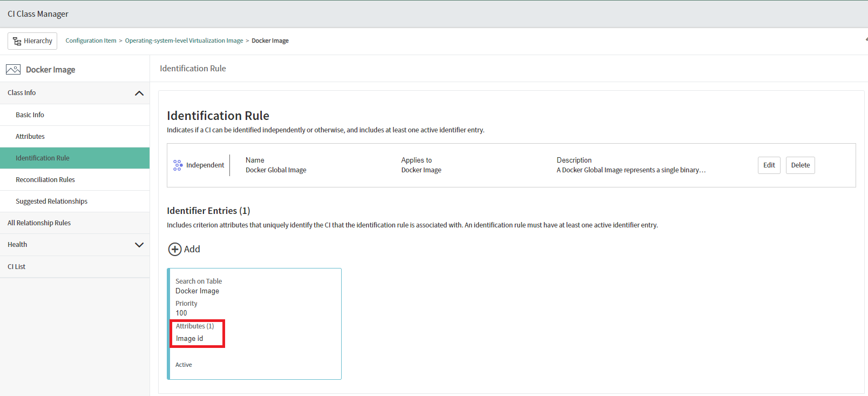Select Identification Rule in sidebar
868x396 pixels.
(43, 158)
